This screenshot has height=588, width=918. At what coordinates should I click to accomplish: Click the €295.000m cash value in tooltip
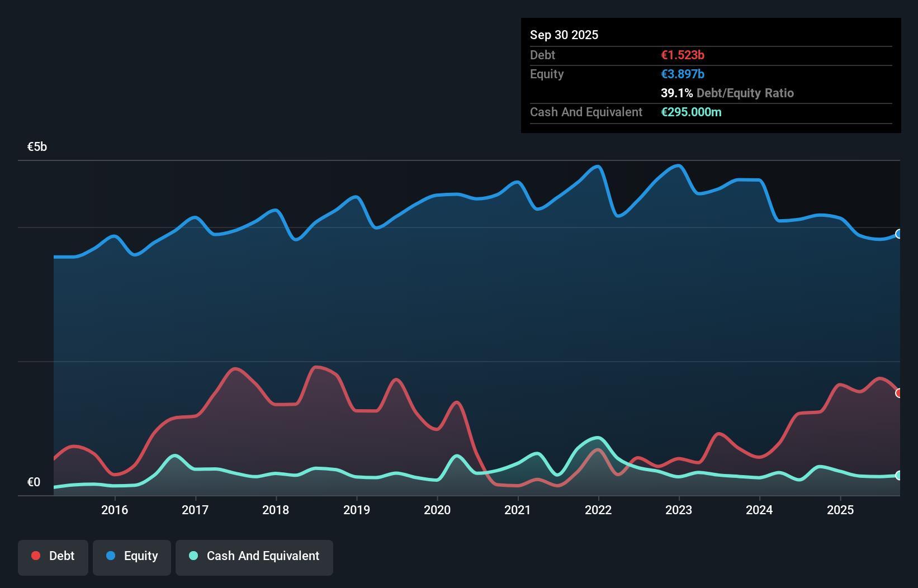pos(691,112)
